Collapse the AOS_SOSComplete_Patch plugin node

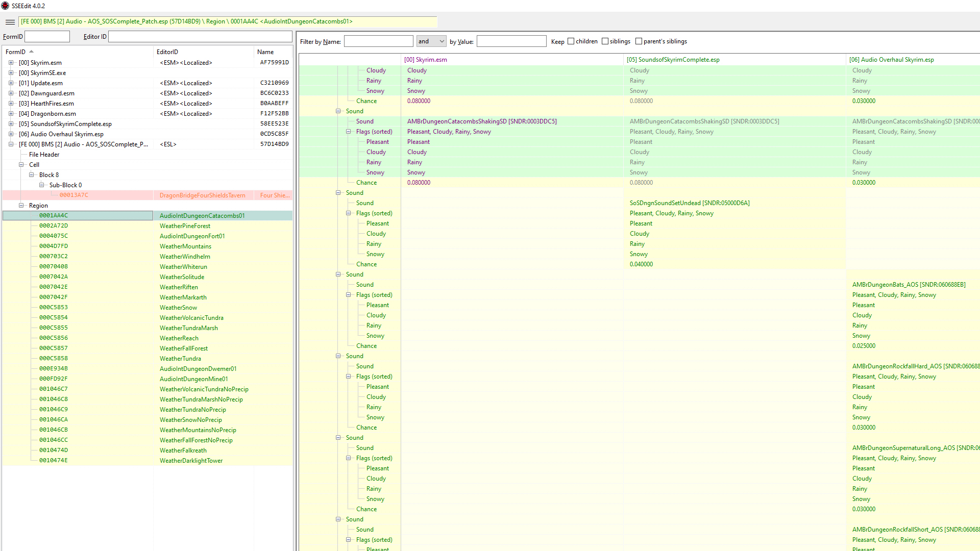11,144
